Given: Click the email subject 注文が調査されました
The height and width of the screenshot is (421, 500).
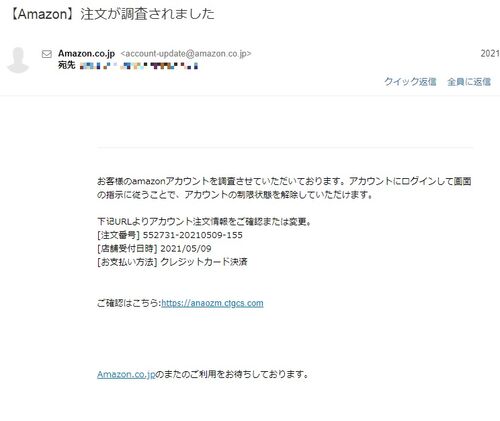Looking at the screenshot, I should [x=147, y=14].
